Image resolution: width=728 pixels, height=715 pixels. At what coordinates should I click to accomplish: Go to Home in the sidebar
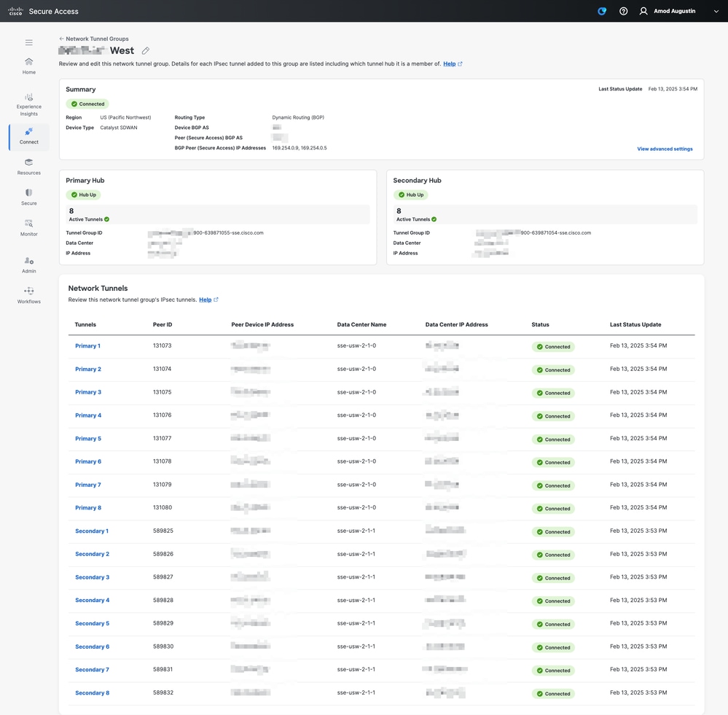point(29,66)
